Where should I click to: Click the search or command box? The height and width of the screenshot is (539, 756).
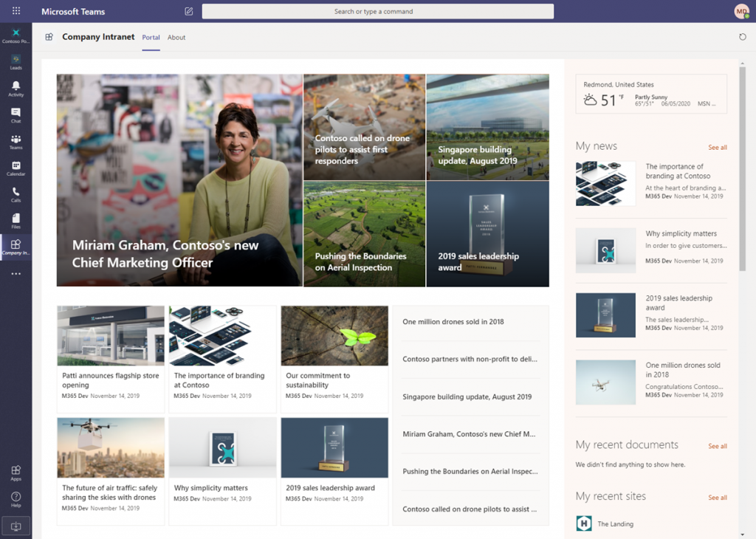click(377, 11)
